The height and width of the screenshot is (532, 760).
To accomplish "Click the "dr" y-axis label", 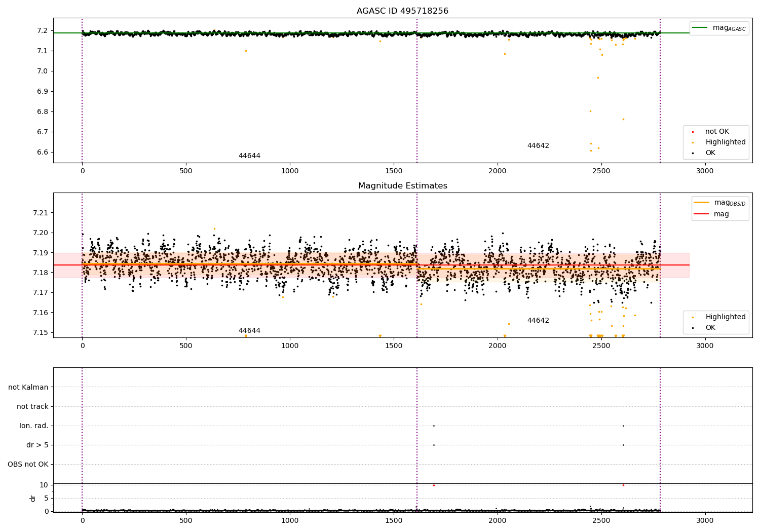I will pyautogui.click(x=33, y=499).
